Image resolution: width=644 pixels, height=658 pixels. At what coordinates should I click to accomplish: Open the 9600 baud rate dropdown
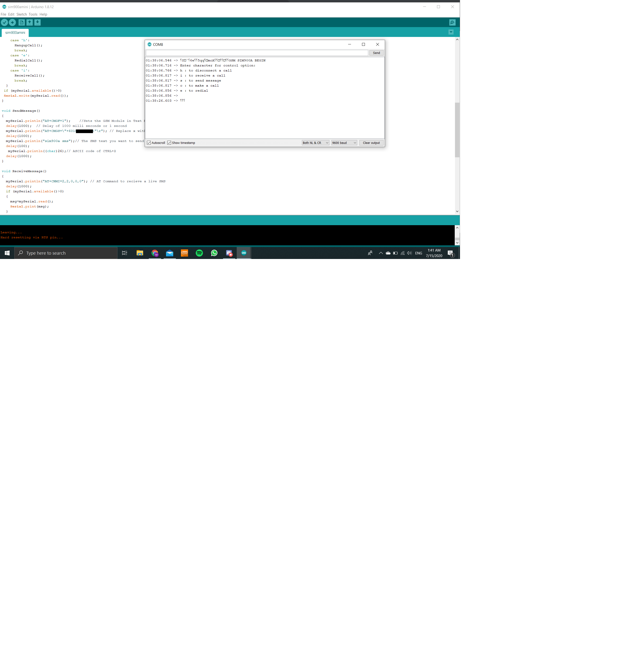(344, 143)
